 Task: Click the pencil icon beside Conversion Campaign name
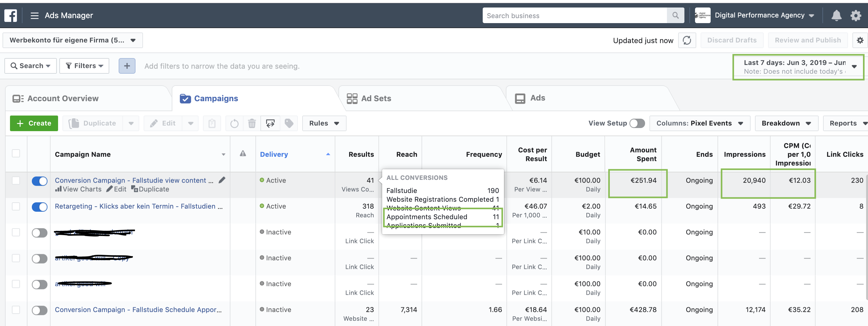click(x=222, y=180)
